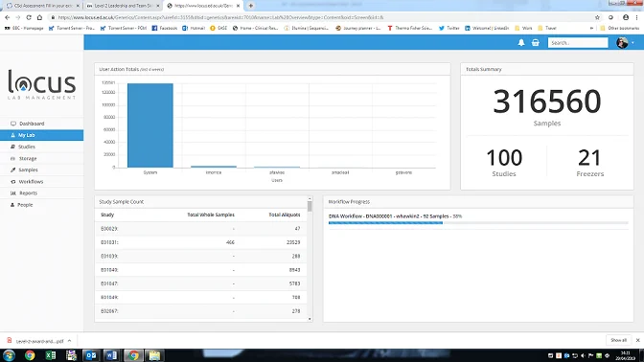Expand the downloaded PDF options chevron
Screen dimensions: 644x362
coord(69,341)
